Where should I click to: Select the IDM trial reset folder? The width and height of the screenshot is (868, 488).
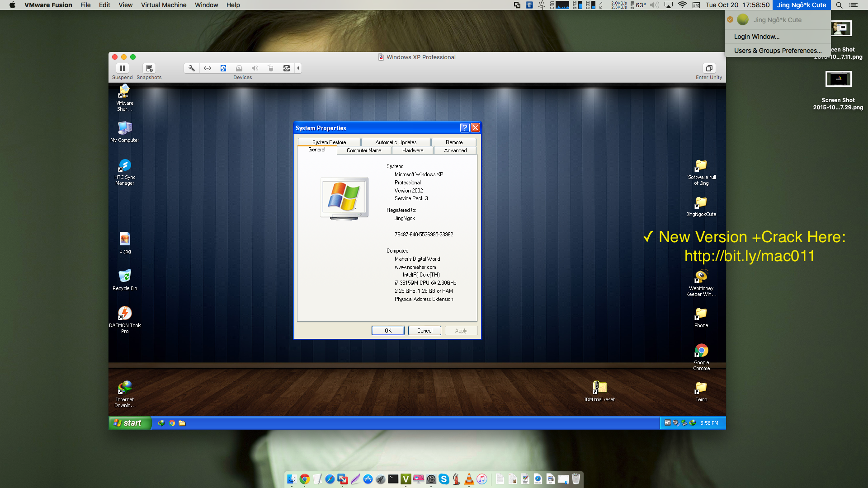[x=599, y=391]
